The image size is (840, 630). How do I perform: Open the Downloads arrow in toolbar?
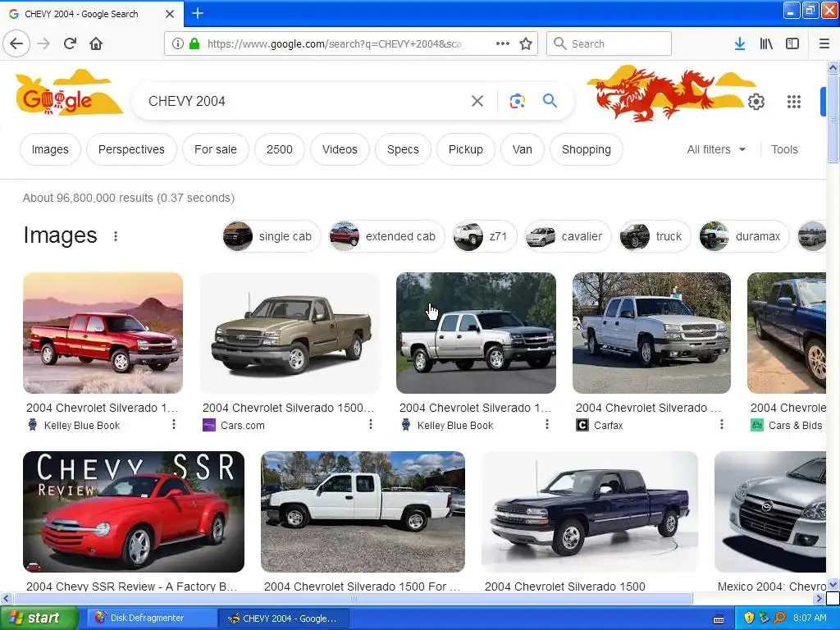coord(740,43)
